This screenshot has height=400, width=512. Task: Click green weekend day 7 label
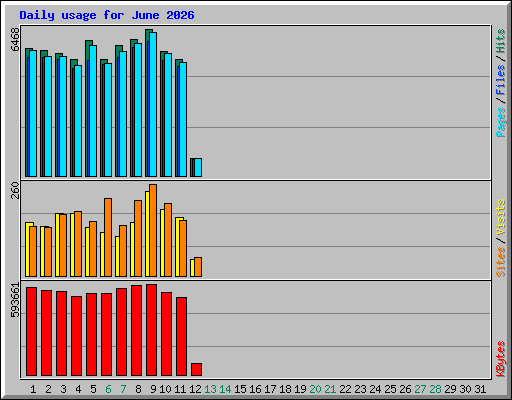click(x=123, y=389)
